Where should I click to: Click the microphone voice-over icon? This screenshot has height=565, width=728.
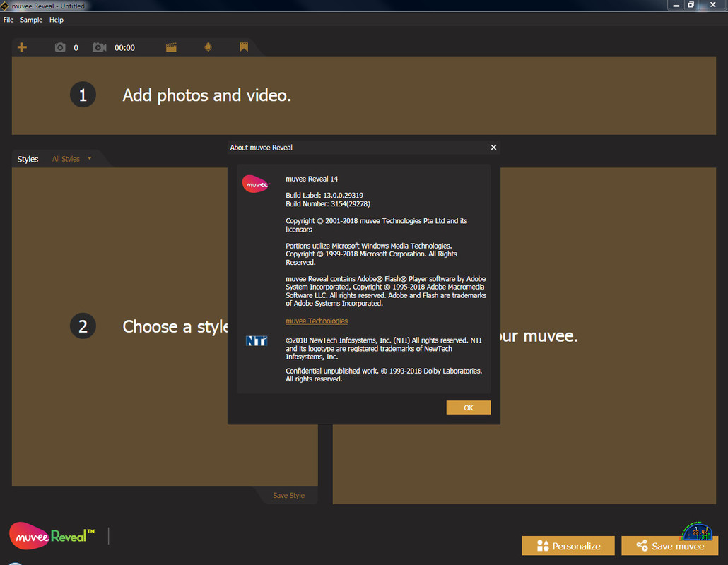[x=208, y=47]
